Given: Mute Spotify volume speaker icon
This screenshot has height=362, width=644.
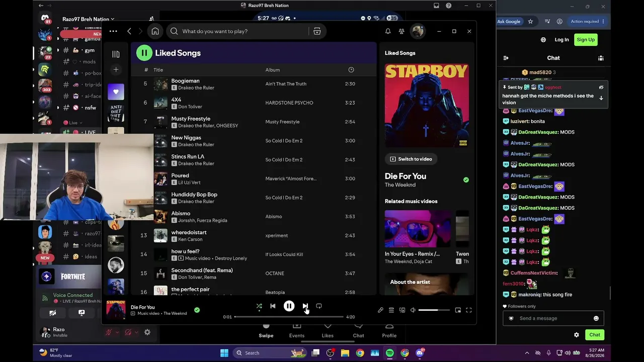Looking at the screenshot, I should tap(413, 310).
